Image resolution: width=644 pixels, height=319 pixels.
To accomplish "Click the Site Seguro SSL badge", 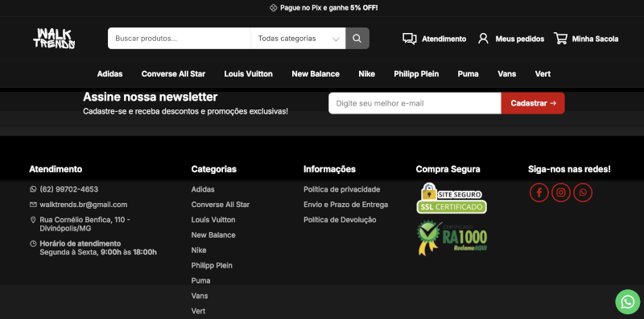I will (x=452, y=198).
